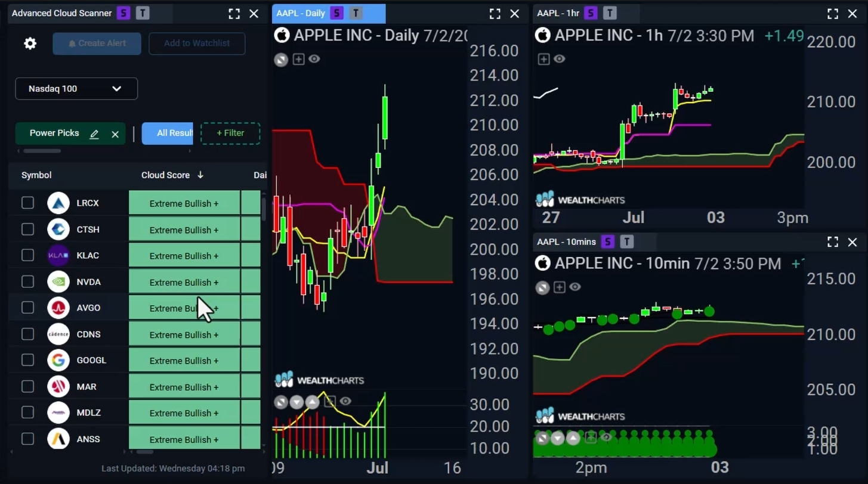Viewport: 868px width, 484px height.
Task: Click the Create Alert button
Action: pyautogui.click(x=97, y=44)
